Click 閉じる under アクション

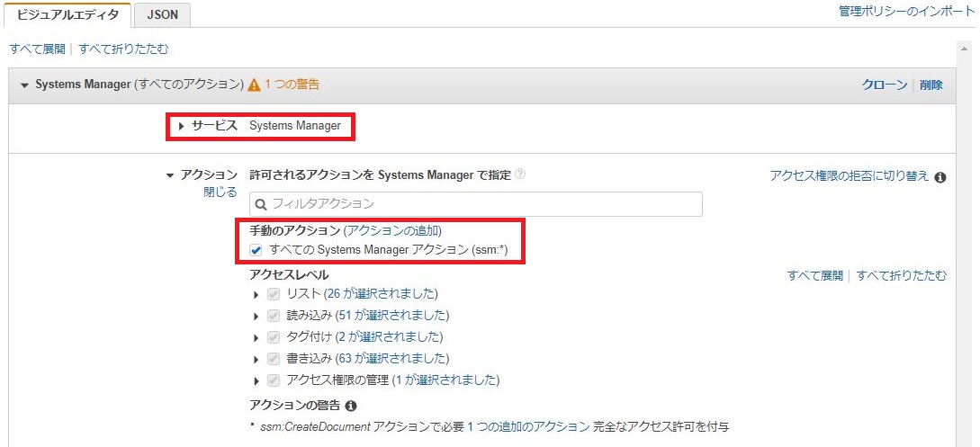220,192
